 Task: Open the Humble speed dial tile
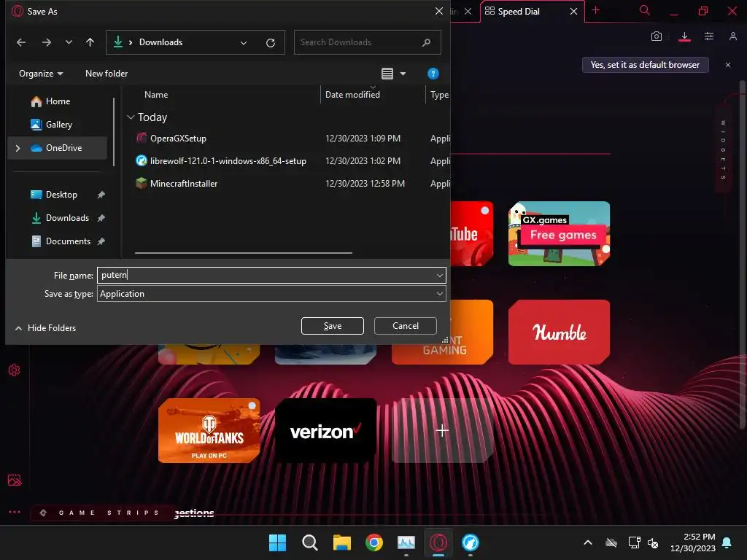560,332
